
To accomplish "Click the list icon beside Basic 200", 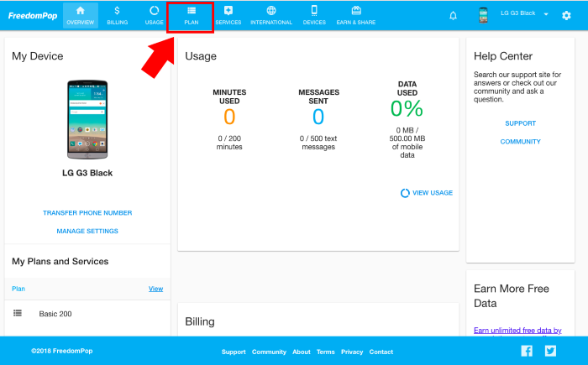I will [18, 313].
